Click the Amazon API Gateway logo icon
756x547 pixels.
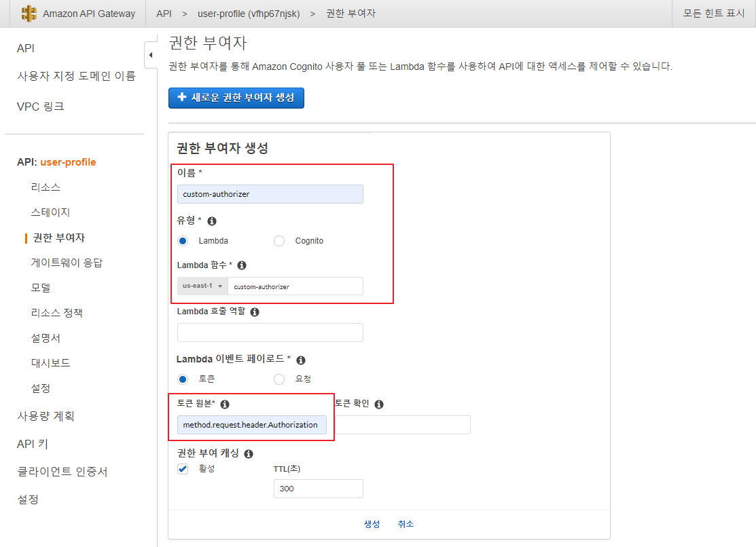(29, 14)
